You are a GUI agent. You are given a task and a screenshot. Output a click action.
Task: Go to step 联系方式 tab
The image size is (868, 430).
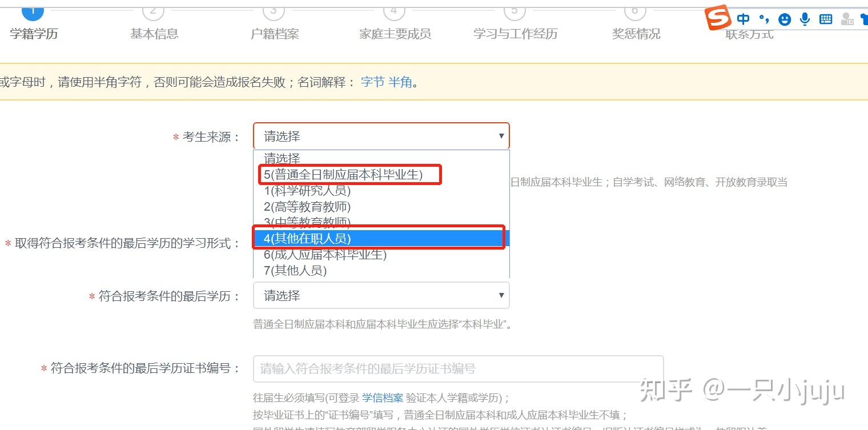tap(750, 34)
